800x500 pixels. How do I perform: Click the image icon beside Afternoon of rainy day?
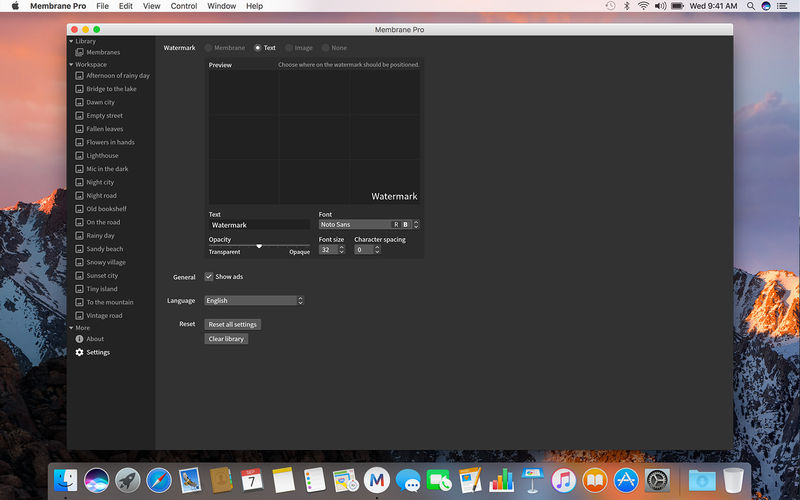(x=79, y=76)
